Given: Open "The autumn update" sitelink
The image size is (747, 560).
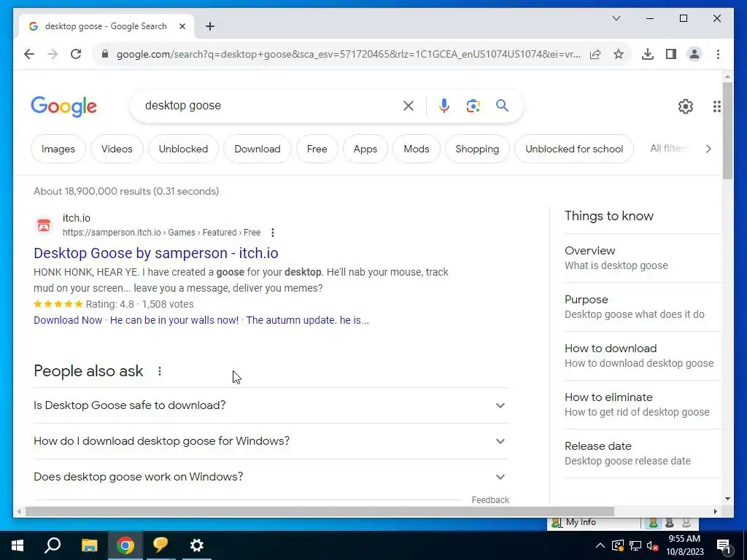Looking at the screenshot, I should 307,320.
